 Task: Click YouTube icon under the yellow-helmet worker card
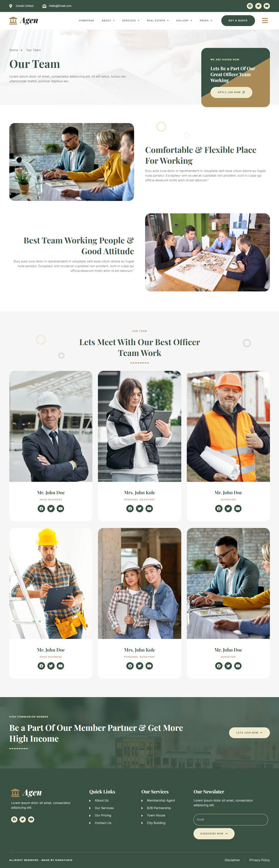pos(60,666)
